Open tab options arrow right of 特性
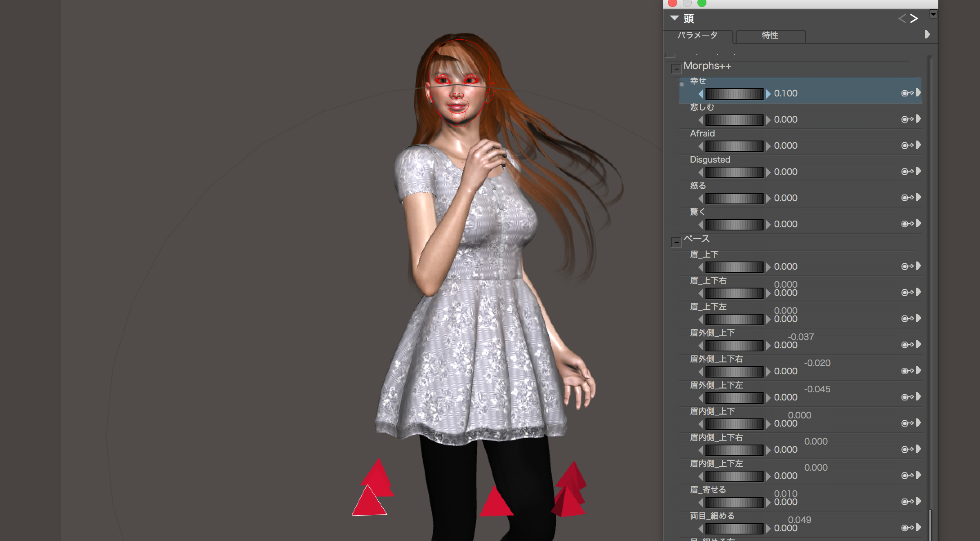Image resolution: width=980 pixels, height=541 pixels. [927, 35]
